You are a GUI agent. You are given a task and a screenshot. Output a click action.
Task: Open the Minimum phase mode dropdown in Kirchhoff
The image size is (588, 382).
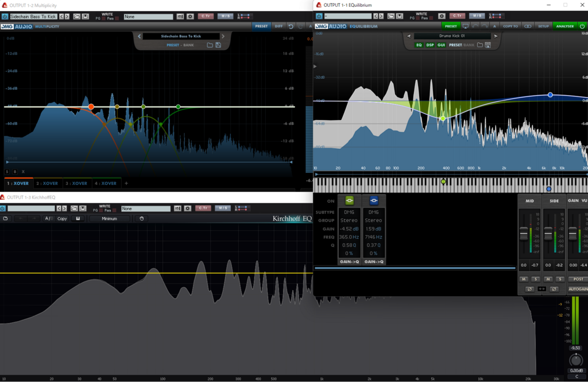pyautogui.click(x=109, y=218)
